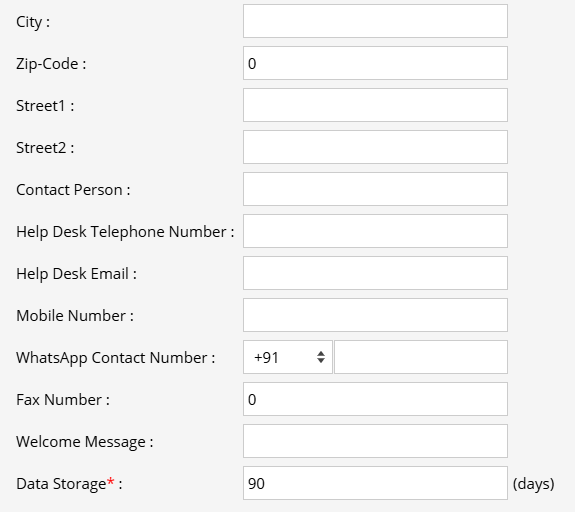Select the Street2 text box
The width and height of the screenshot is (575, 512).
point(375,147)
